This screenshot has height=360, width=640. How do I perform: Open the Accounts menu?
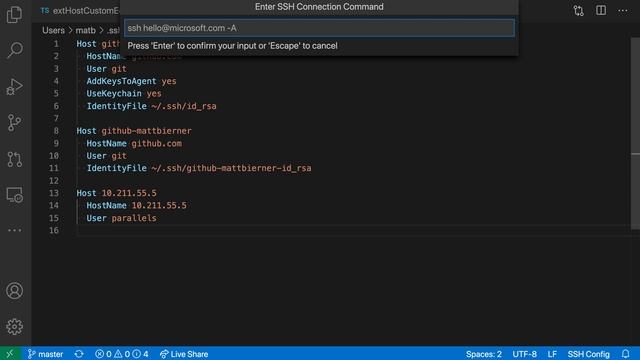pos(15,291)
